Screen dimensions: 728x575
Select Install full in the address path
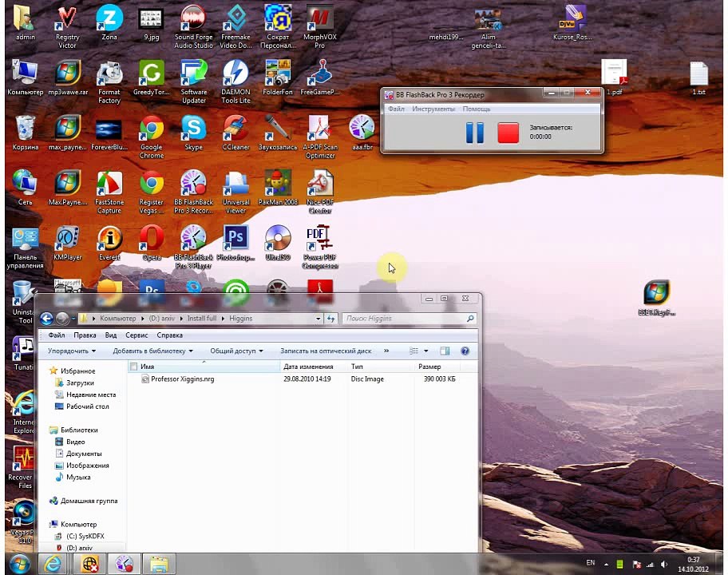pyautogui.click(x=201, y=319)
